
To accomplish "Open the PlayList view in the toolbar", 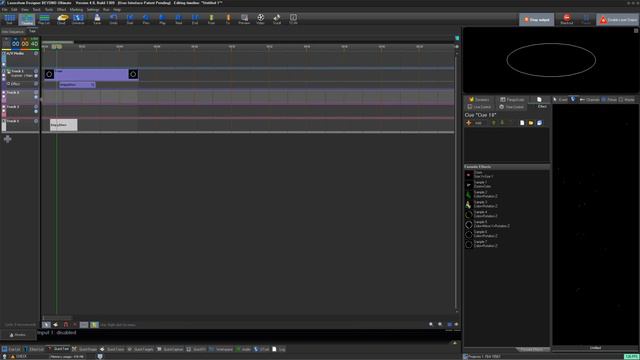I will click(x=44, y=19).
